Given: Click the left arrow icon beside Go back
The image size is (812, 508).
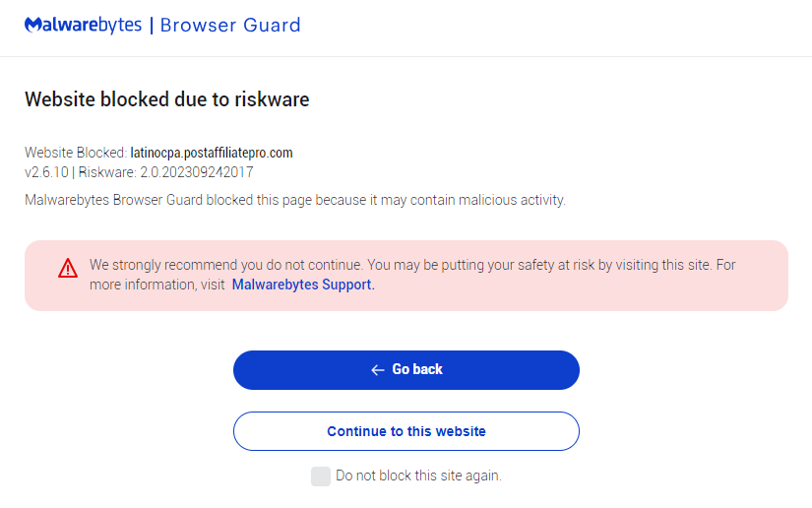Looking at the screenshot, I should [x=377, y=370].
